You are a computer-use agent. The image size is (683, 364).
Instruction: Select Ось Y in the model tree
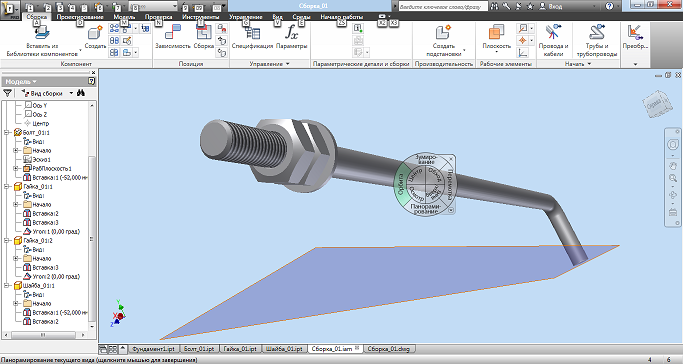tap(36, 105)
